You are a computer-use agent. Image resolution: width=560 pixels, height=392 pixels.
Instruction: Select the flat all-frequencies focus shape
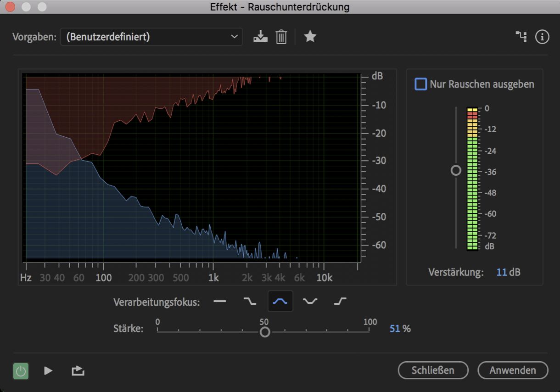220,302
